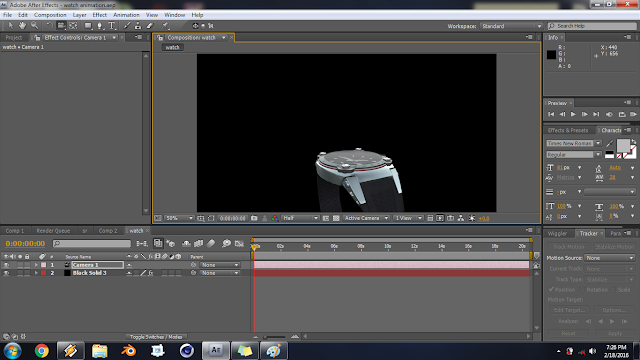The width and height of the screenshot is (640, 360).
Task: Click the fill color swatch in Character
Action: (623, 145)
